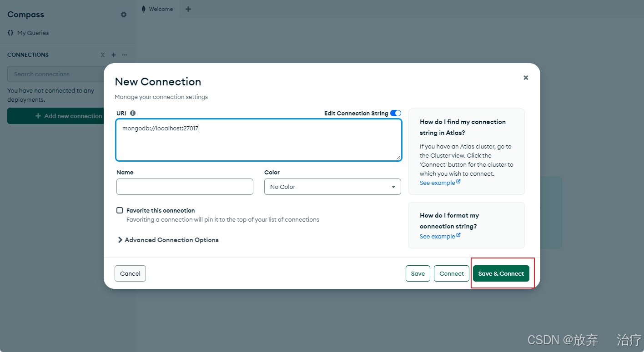Toggle Edit Connection String switch
644x352 pixels.
pos(396,113)
